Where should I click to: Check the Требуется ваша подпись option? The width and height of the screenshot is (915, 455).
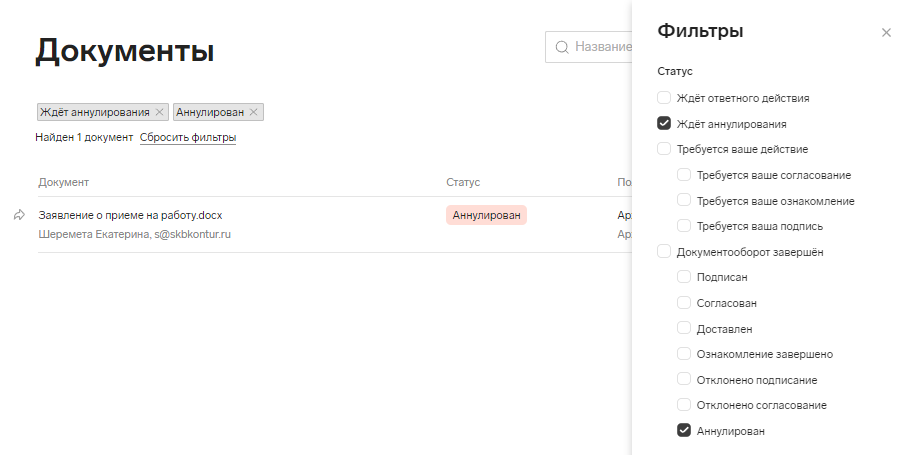point(684,226)
